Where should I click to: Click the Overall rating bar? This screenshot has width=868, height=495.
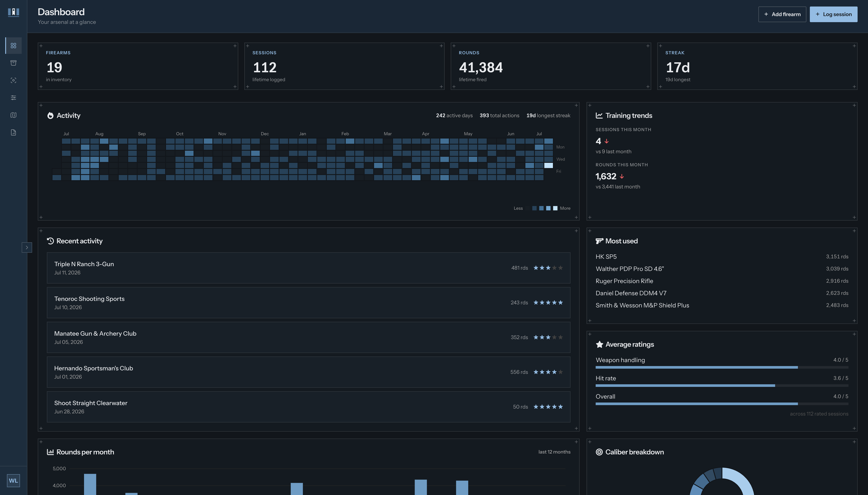722,404
